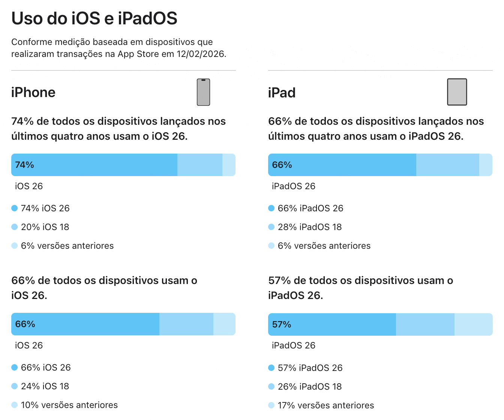504x420 pixels.
Task: Click the "57% iPadOS 26" legend label
Action: click(x=310, y=368)
